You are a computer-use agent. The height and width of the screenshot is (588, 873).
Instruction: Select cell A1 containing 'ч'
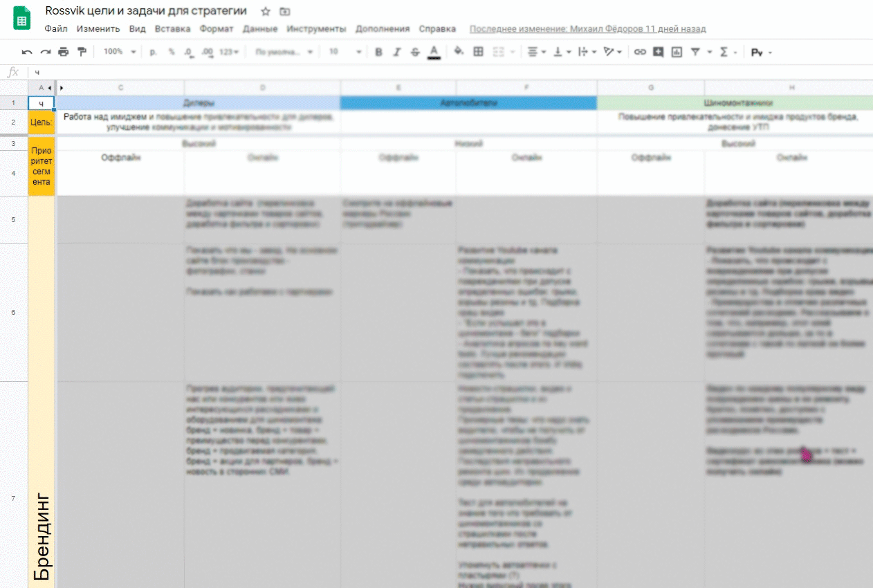click(42, 103)
